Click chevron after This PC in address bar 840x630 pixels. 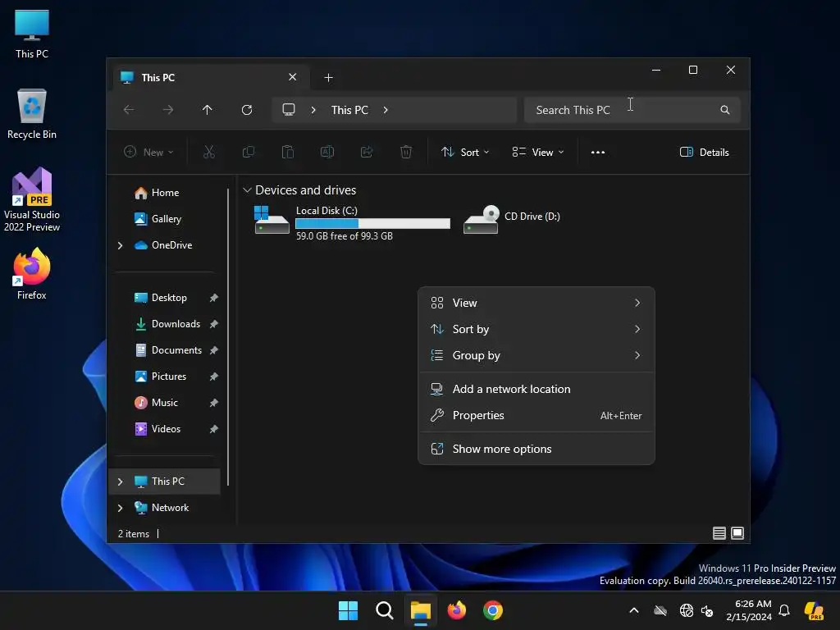click(x=386, y=110)
